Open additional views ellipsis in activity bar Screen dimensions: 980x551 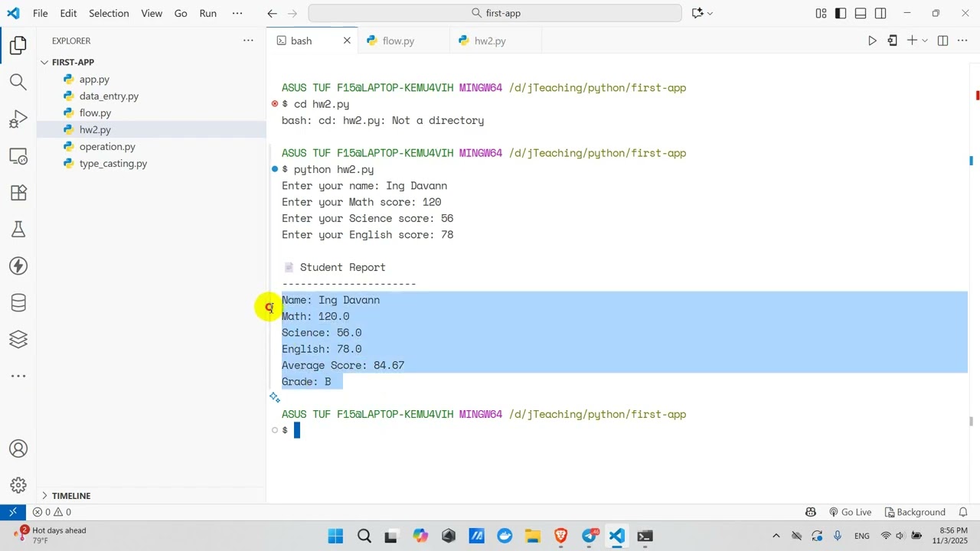(x=18, y=376)
